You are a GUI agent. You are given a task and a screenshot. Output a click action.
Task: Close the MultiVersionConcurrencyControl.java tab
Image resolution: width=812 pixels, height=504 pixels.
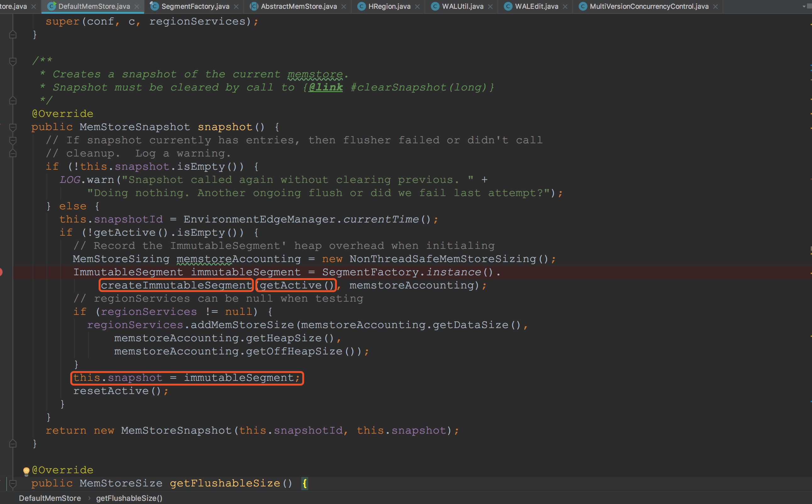click(x=715, y=6)
